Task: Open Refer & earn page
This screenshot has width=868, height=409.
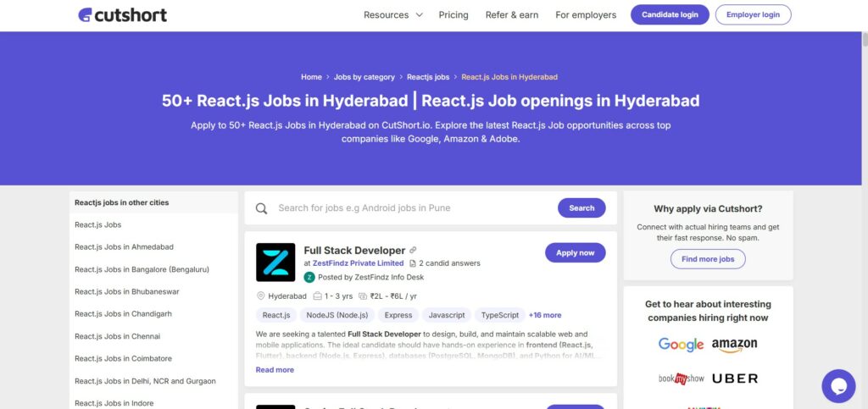Action: tap(511, 15)
